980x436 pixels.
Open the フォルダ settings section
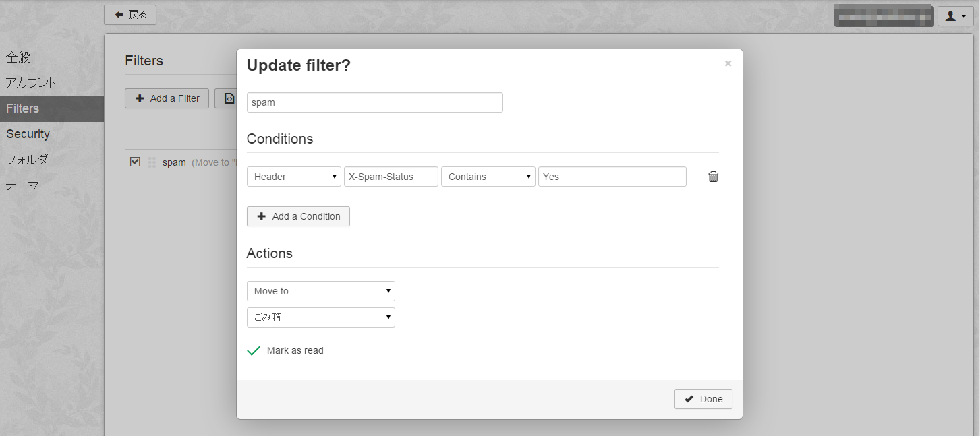click(x=27, y=160)
